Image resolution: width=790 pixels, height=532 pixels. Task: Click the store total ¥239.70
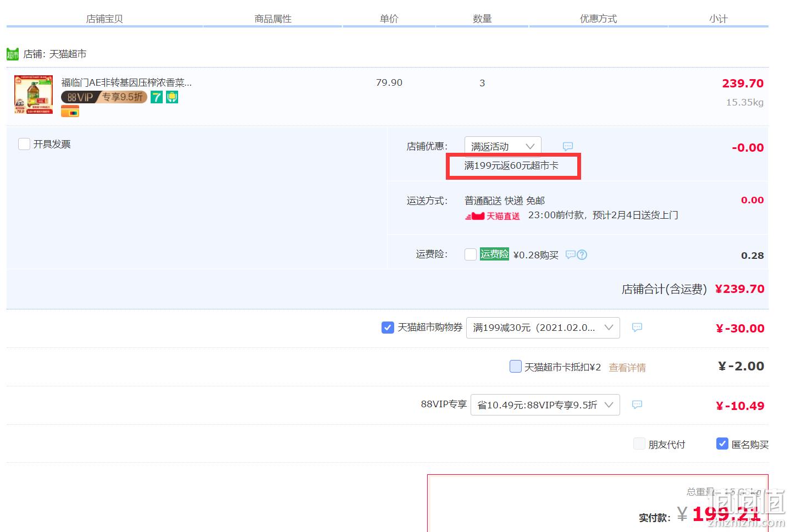coord(739,289)
